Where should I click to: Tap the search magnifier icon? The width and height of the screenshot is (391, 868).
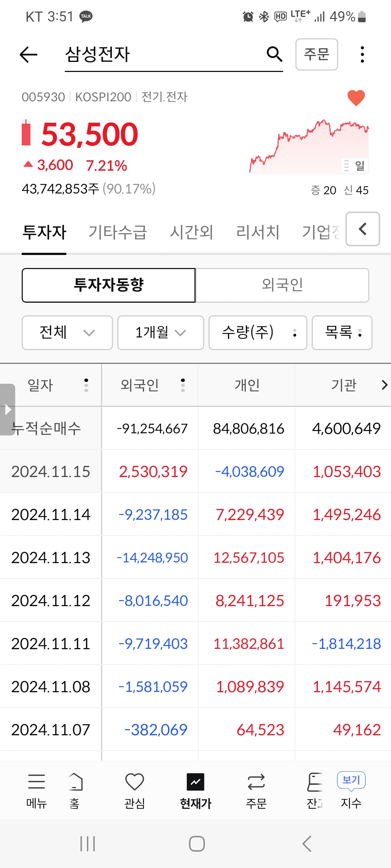(274, 54)
